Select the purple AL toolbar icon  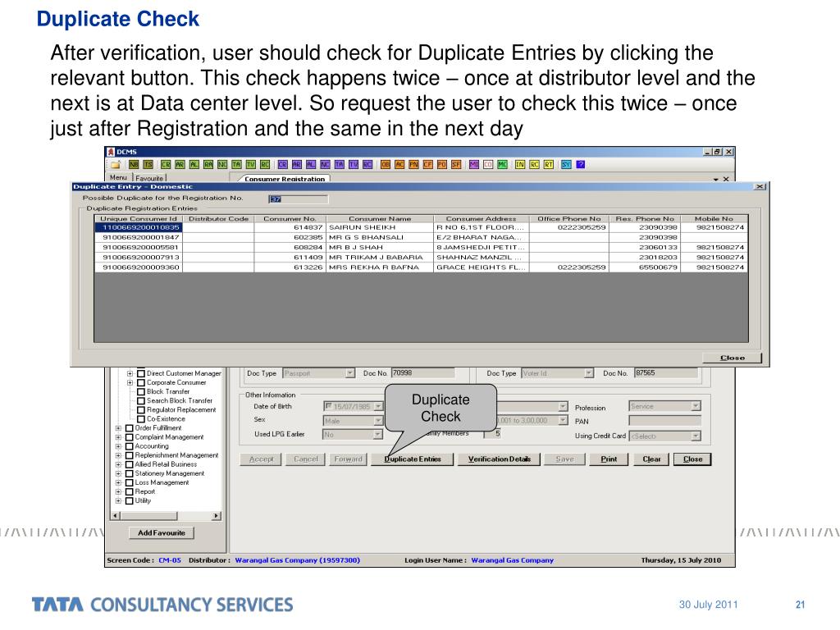point(311,164)
